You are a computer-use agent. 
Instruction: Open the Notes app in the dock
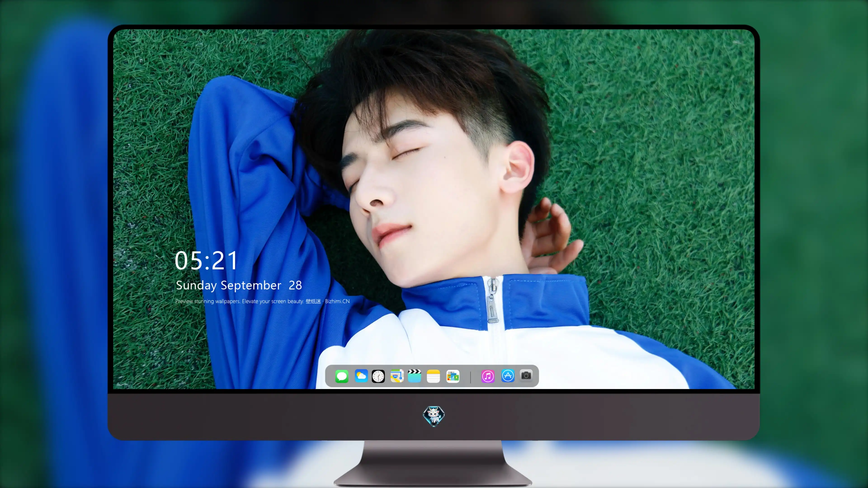433,376
